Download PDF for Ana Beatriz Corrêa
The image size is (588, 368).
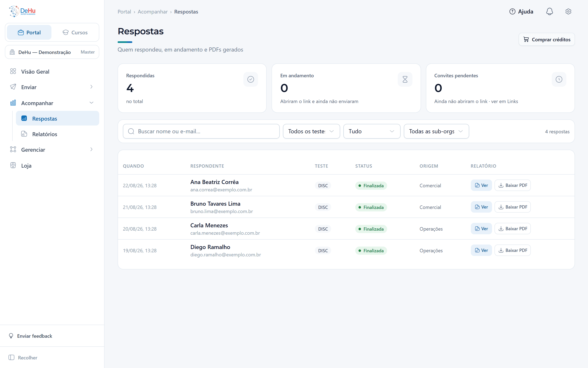pos(512,185)
